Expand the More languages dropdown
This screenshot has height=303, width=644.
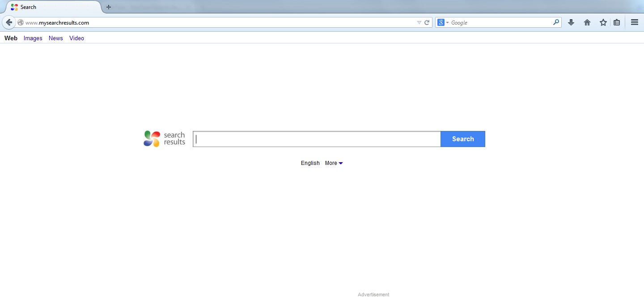[334, 163]
